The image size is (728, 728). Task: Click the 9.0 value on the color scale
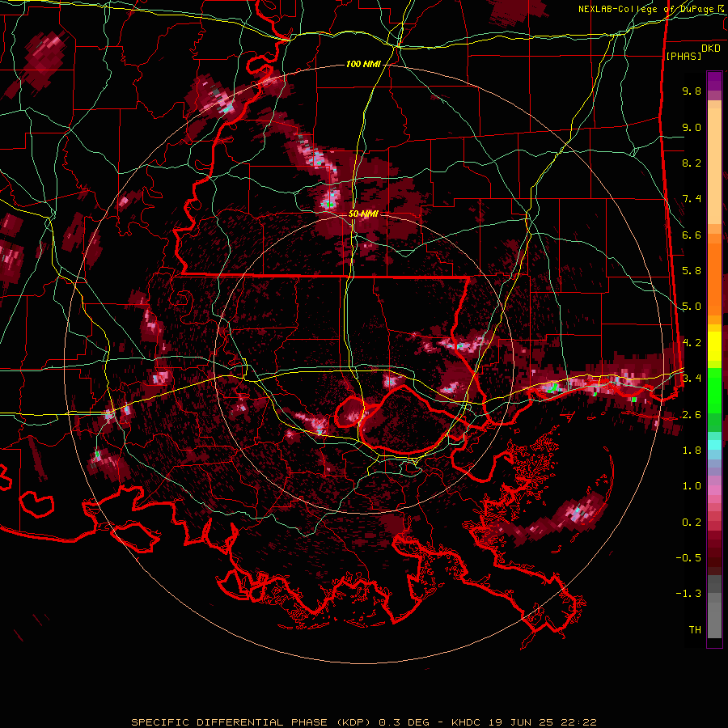[x=692, y=127]
